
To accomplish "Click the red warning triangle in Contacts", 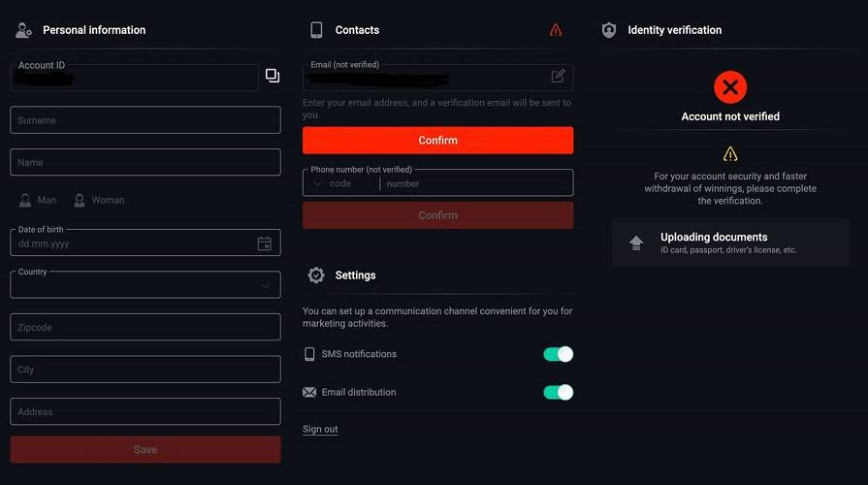I will (x=556, y=30).
